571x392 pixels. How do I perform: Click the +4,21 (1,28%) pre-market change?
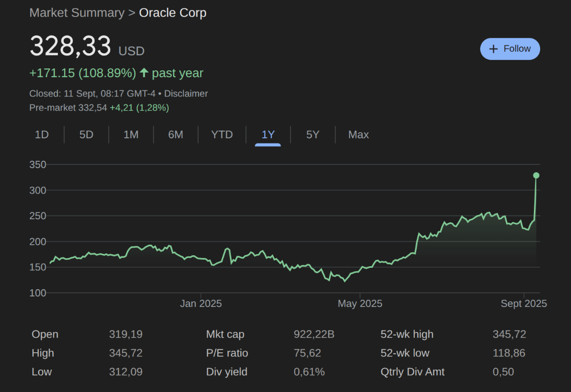pyautogui.click(x=139, y=108)
